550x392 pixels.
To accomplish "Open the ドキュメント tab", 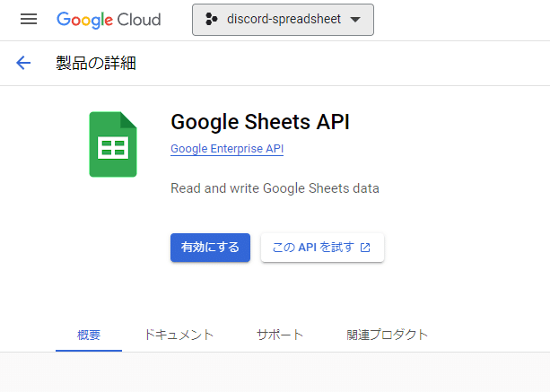I will point(179,335).
